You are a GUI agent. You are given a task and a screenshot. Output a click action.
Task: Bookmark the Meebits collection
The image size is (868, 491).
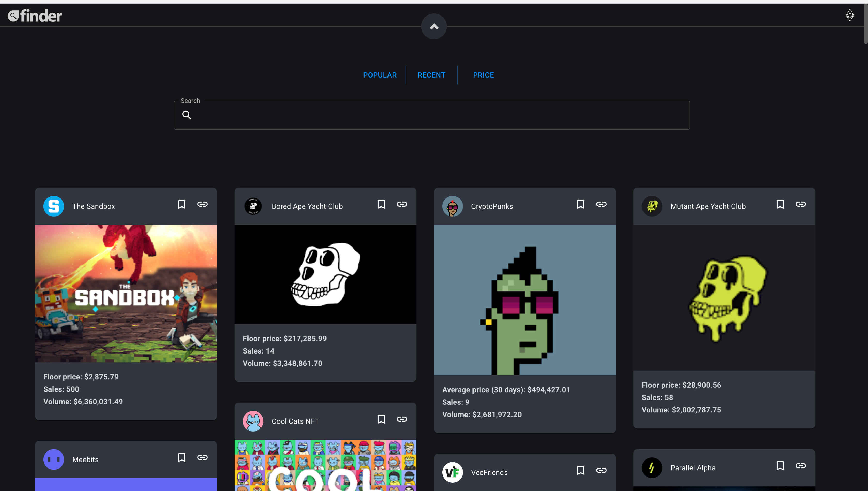click(182, 457)
